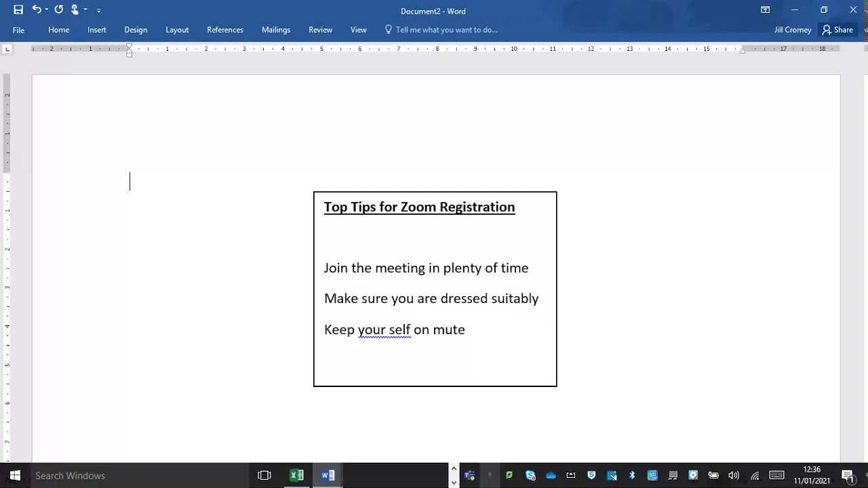Image resolution: width=868 pixels, height=488 pixels.
Task: Open the View ribbon tab
Action: click(x=359, y=30)
